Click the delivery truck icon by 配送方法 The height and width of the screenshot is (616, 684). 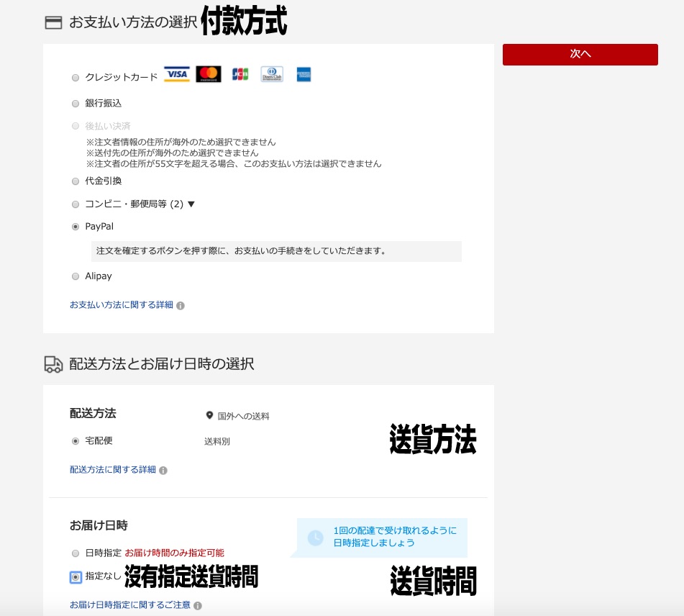tap(53, 365)
